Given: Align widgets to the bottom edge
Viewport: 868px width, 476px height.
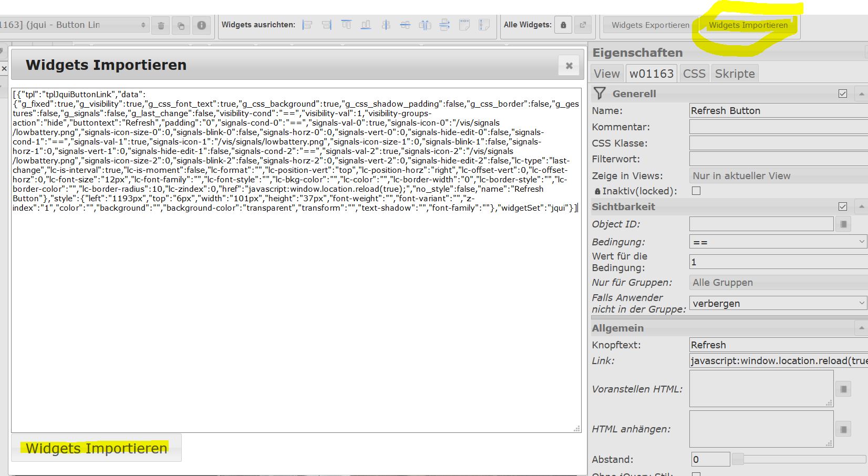Looking at the screenshot, I should click(x=366, y=25).
